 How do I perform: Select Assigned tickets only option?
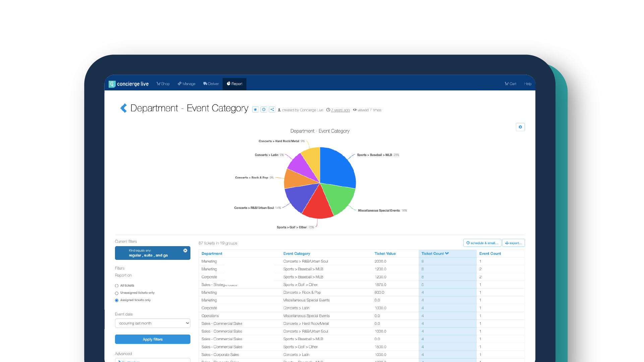tap(117, 300)
